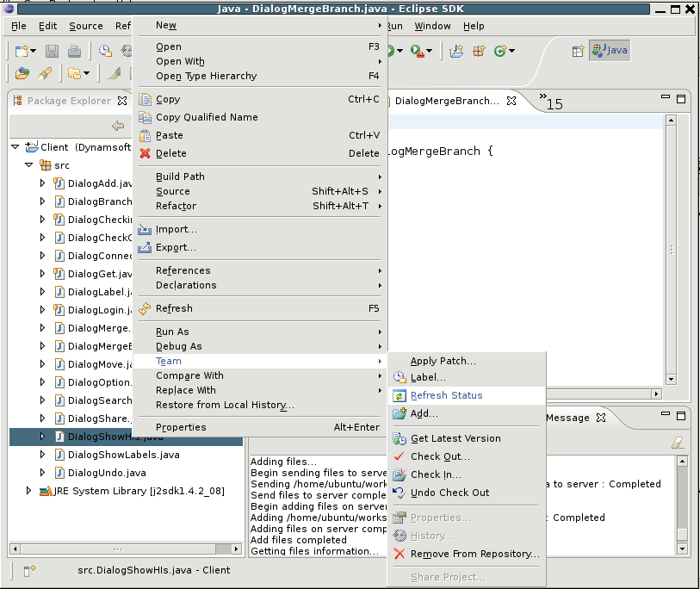700x589 pixels.
Task: Open the Window menu in menu bar
Action: point(432,26)
